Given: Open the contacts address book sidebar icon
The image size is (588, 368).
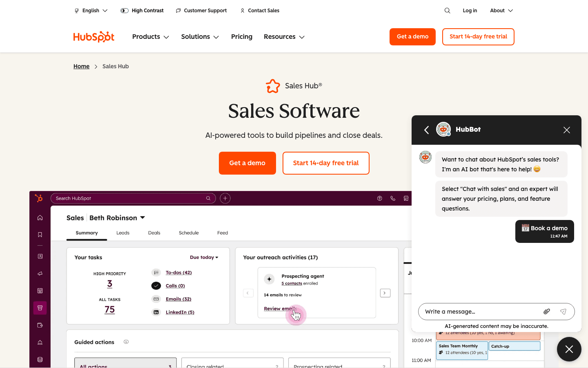Looking at the screenshot, I should tap(40, 256).
